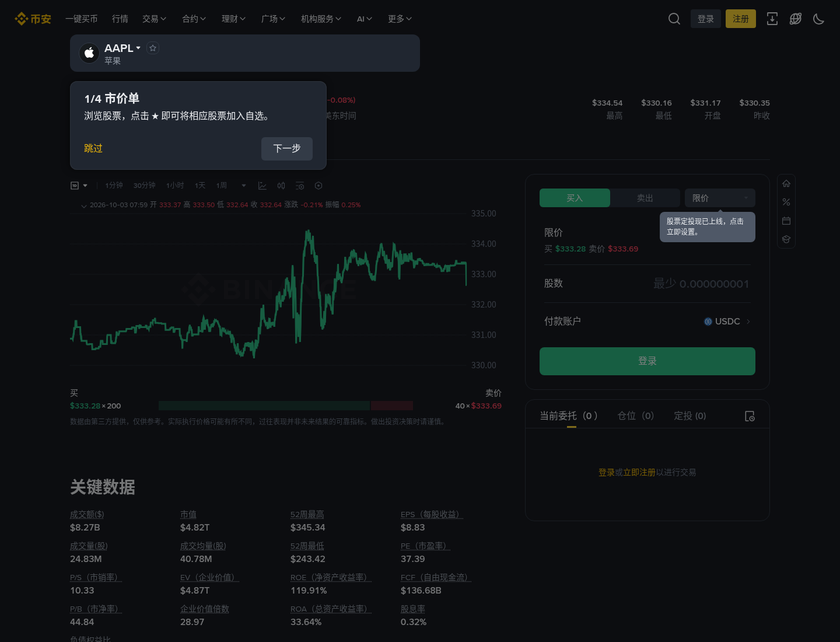Open the 一键买币 menu item
The image size is (840, 642).
click(x=82, y=19)
